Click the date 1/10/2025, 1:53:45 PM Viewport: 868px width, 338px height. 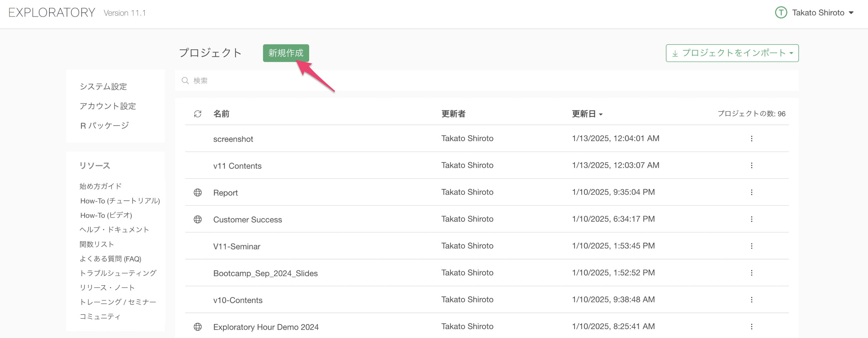[x=613, y=246]
